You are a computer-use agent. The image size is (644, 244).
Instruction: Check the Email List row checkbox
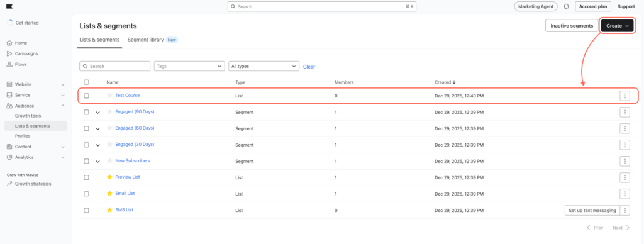pyautogui.click(x=86, y=194)
